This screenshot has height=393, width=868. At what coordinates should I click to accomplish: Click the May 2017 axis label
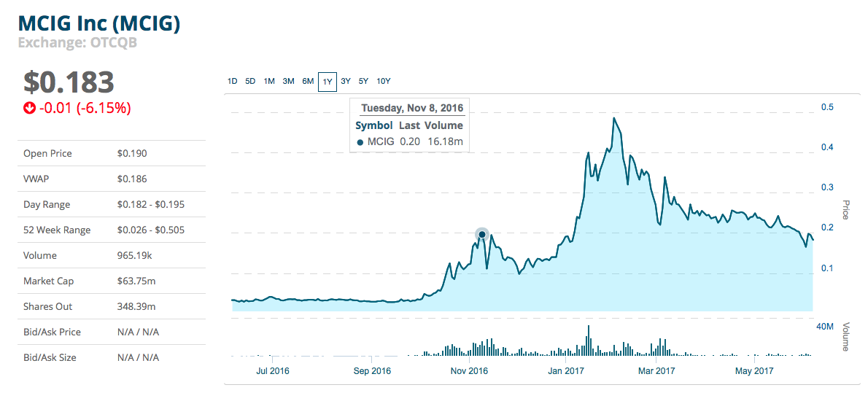[755, 371]
